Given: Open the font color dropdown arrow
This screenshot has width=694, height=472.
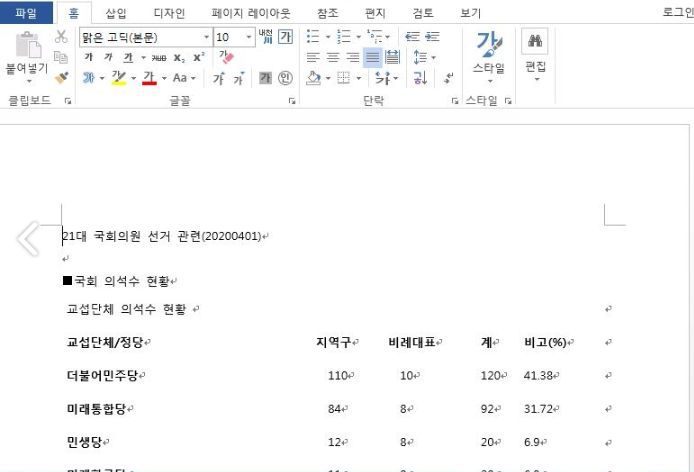Looking at the screenshot, I should point(164,78).
